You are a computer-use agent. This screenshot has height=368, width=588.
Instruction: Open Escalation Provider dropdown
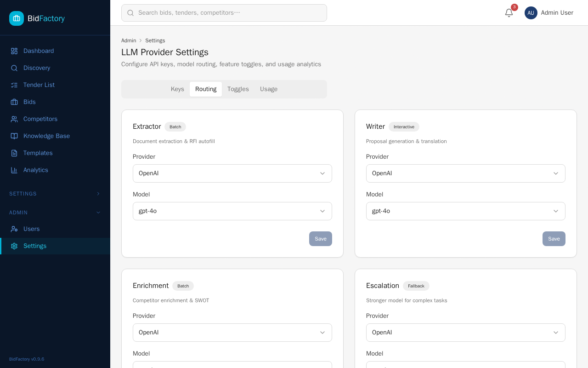pyautogui.click(x=466, y=333)
